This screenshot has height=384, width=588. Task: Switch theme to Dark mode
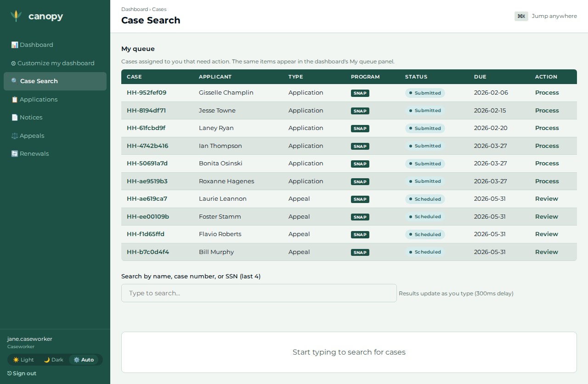click(54, 360)
